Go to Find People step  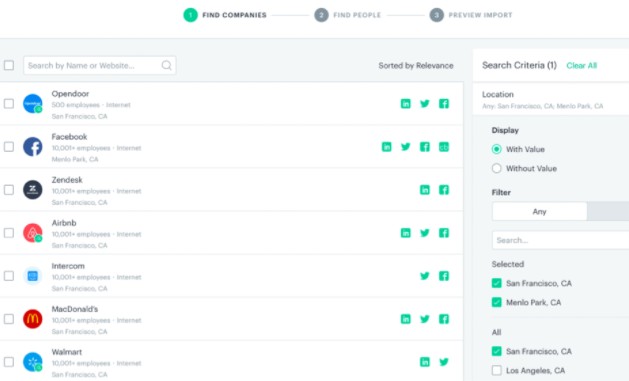click(347, 15)
